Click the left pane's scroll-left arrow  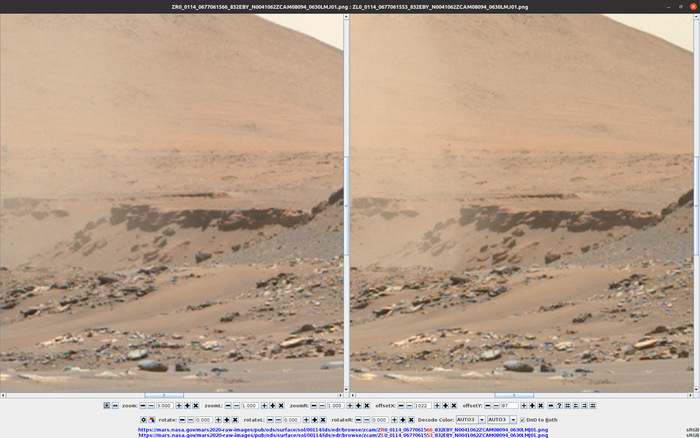coord(3,396)
